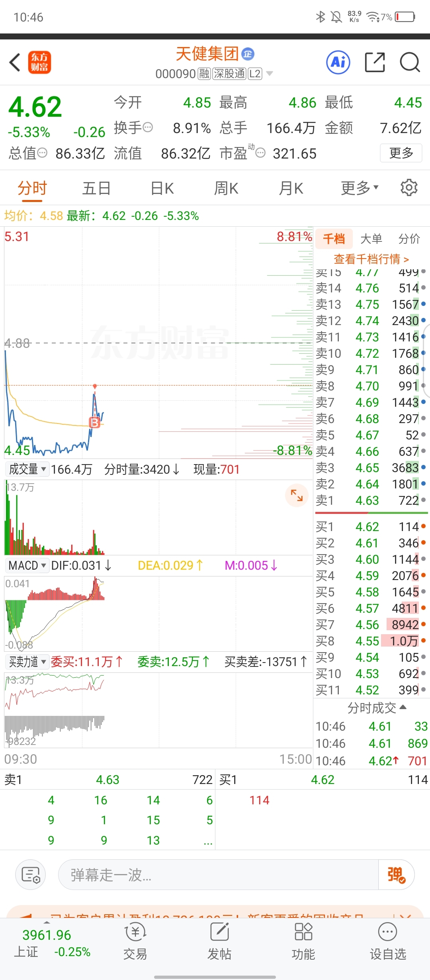Open the 功能 functions icon
This screenshot has width=430, height=980.
[303, 941]
